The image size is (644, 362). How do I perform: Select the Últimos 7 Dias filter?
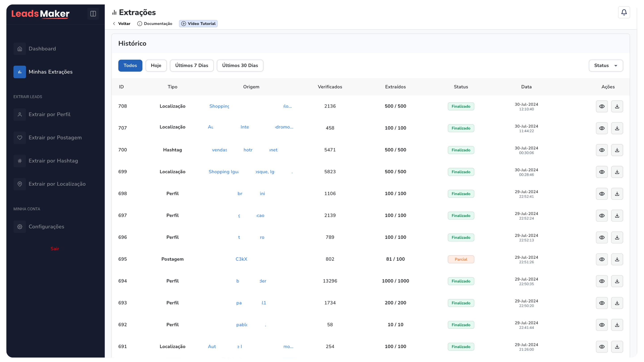pos(191,66)
